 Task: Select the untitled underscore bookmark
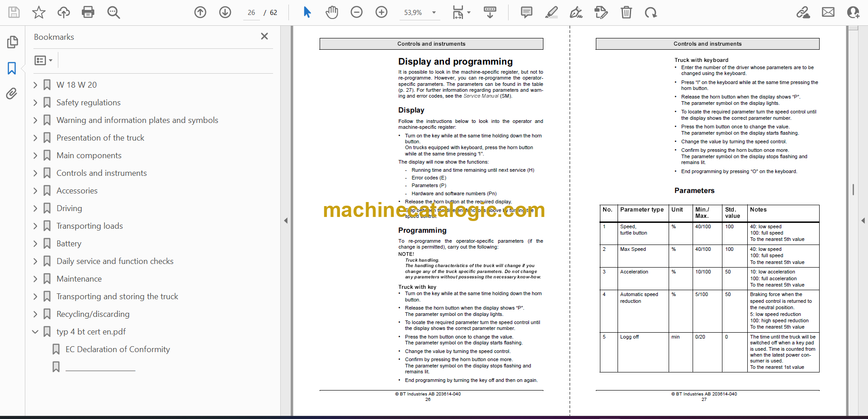click(x=100, y=367)
